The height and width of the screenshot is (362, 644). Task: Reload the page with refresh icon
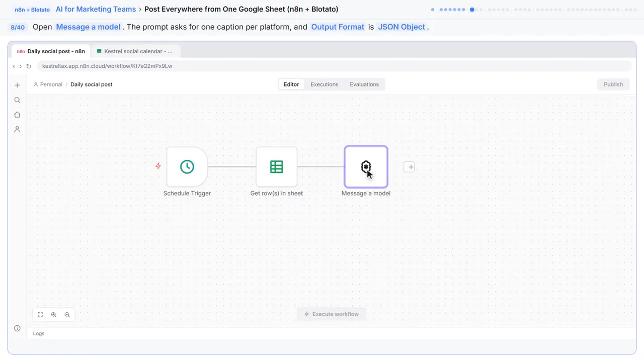click(29, 66)
